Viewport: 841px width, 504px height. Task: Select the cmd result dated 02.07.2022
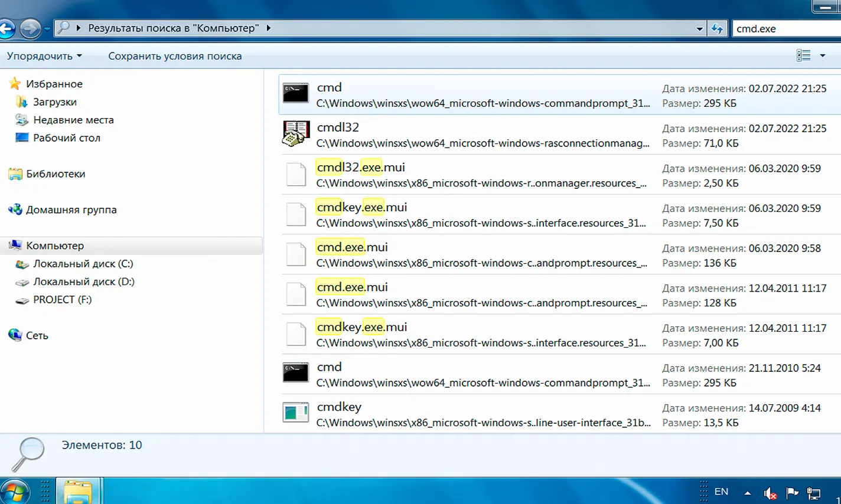[x=560, y=94]
